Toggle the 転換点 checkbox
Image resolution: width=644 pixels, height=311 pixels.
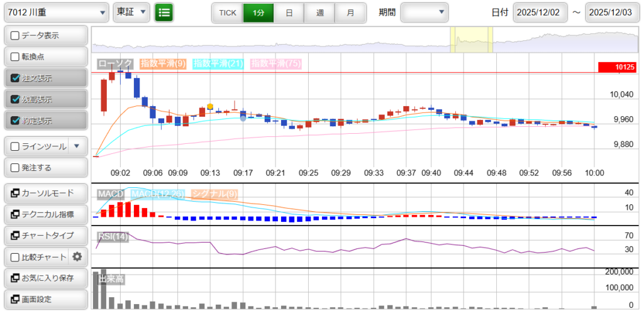pyautogui.click(x=16, y=57)
